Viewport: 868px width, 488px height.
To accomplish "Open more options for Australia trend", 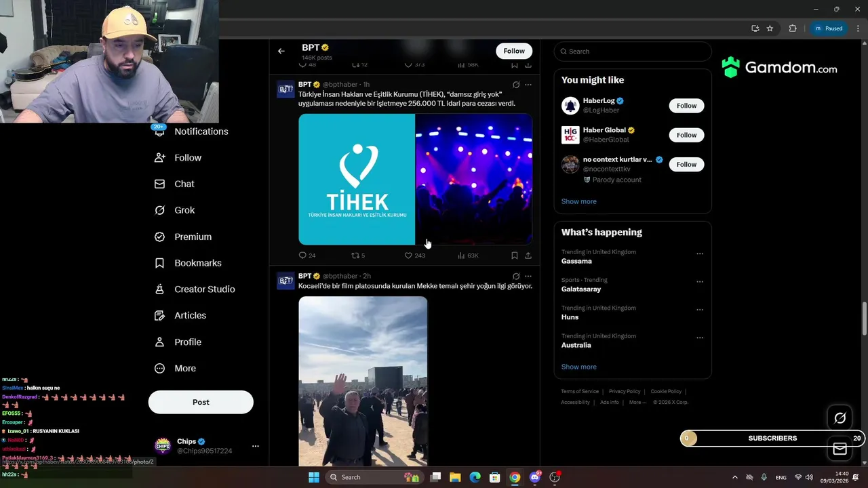I will pos(700,338).
